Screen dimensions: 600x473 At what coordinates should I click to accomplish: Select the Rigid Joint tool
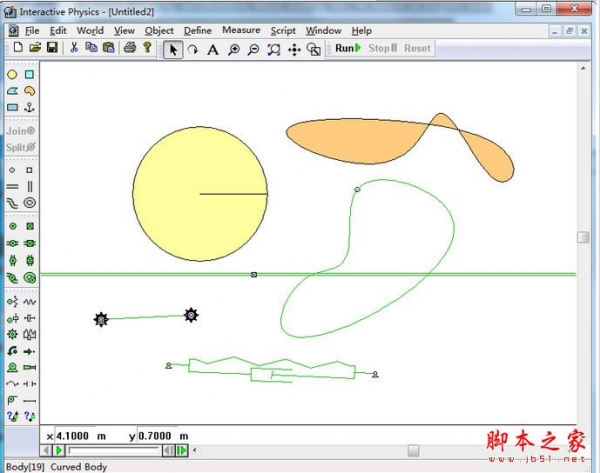tap(30, 226)
